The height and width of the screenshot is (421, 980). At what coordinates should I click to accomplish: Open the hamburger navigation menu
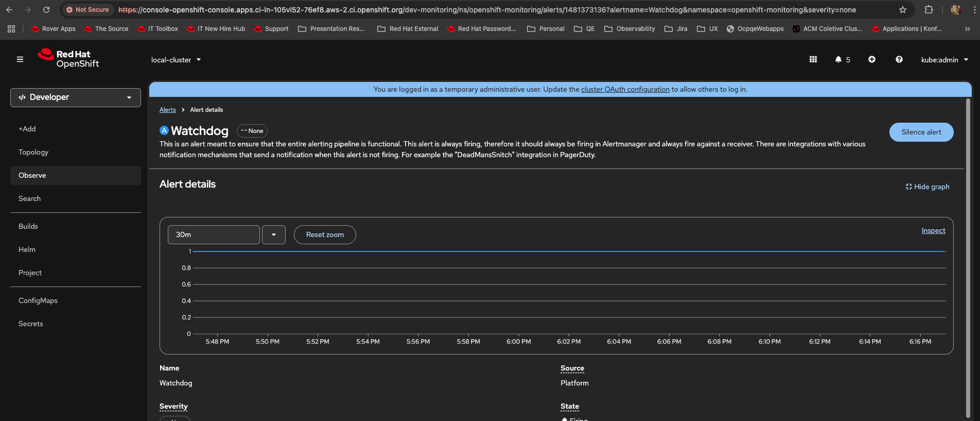[x=20, y=60]
